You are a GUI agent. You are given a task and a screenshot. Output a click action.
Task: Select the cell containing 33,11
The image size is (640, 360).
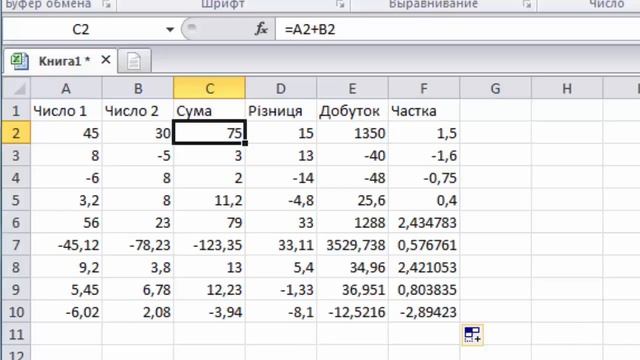(281, 245)
